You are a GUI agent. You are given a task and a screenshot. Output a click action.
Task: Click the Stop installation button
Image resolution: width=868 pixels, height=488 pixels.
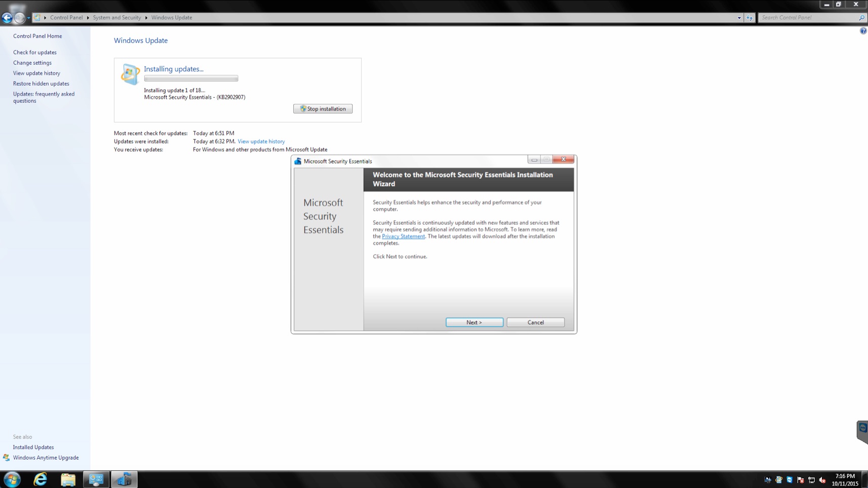point(323,109)
